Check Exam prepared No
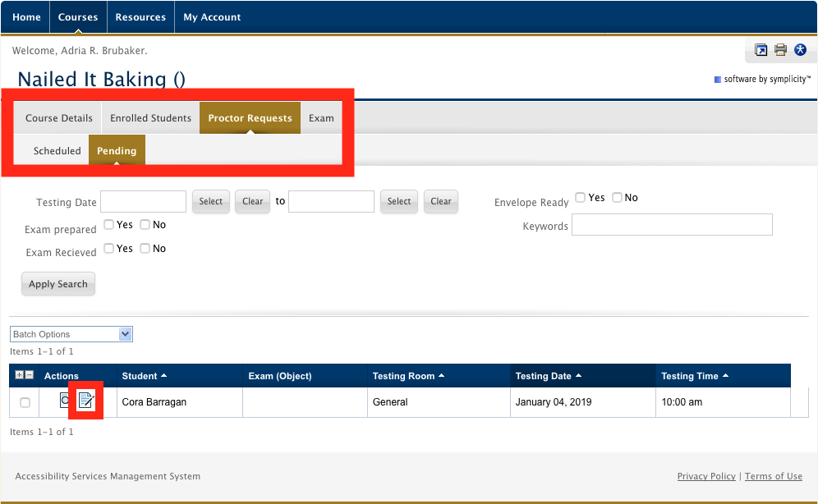The height and width of the screenshot is (504, 818). [145, 225]
